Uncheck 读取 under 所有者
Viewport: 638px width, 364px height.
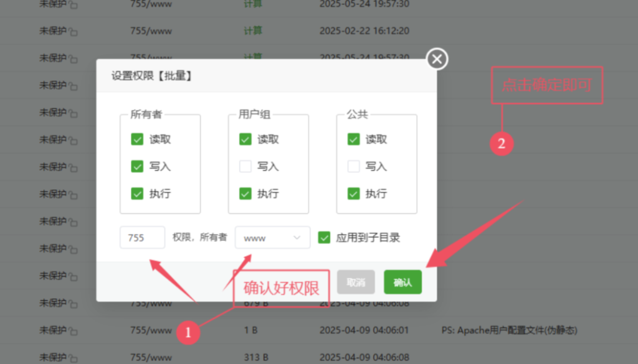[137, 139]
